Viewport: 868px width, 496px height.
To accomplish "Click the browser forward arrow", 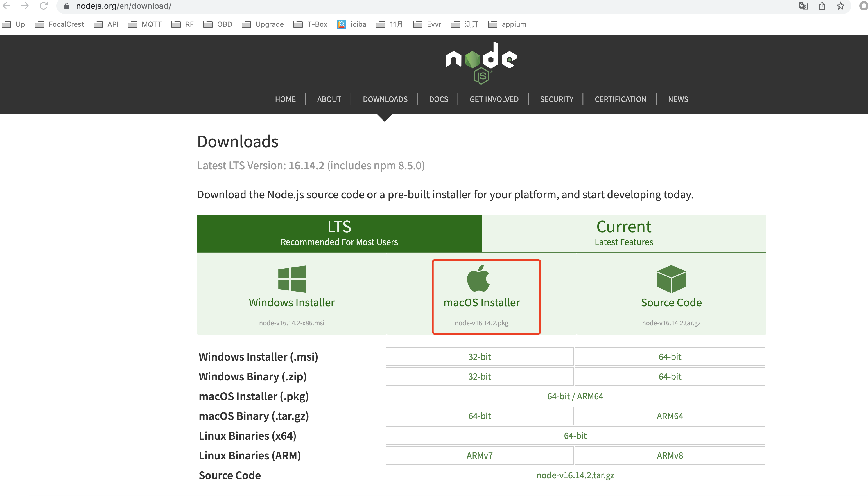I will coord(25,6).
